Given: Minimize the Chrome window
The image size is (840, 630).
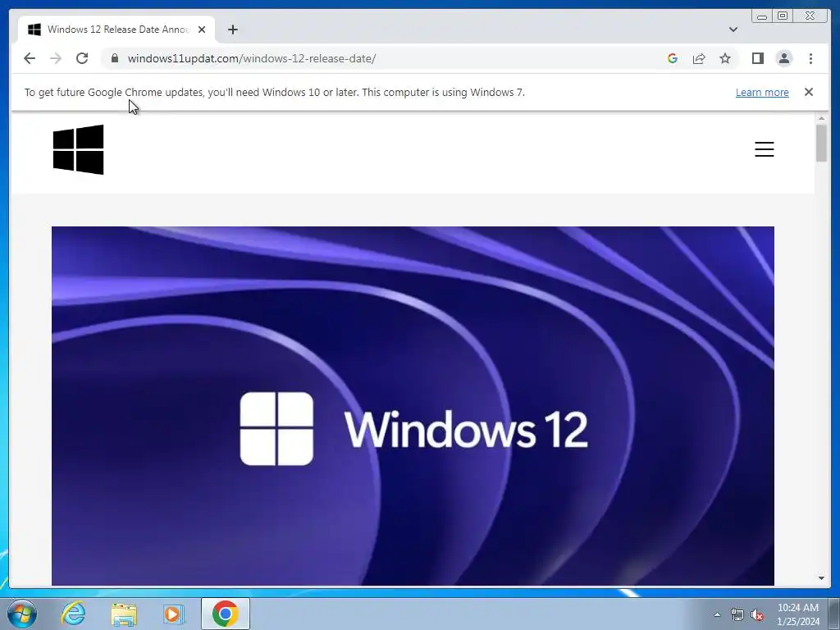Looking at the screenshot, I should [x=761, y=16].
